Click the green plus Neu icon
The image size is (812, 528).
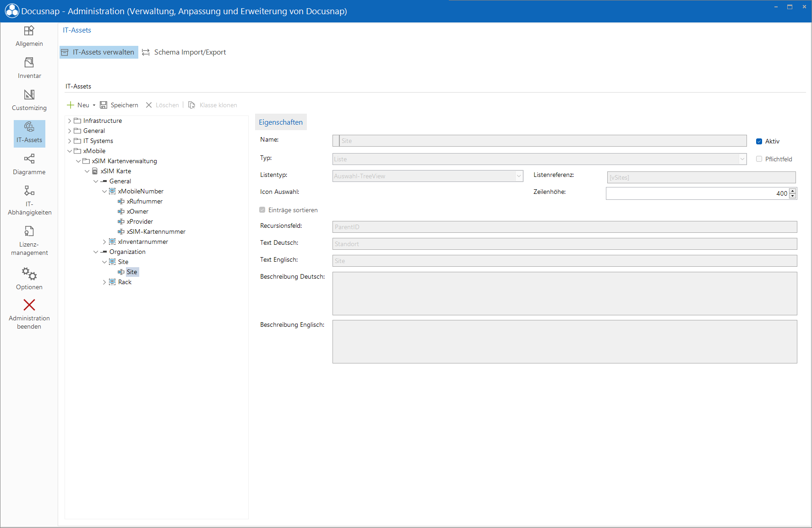pos(71,105)
